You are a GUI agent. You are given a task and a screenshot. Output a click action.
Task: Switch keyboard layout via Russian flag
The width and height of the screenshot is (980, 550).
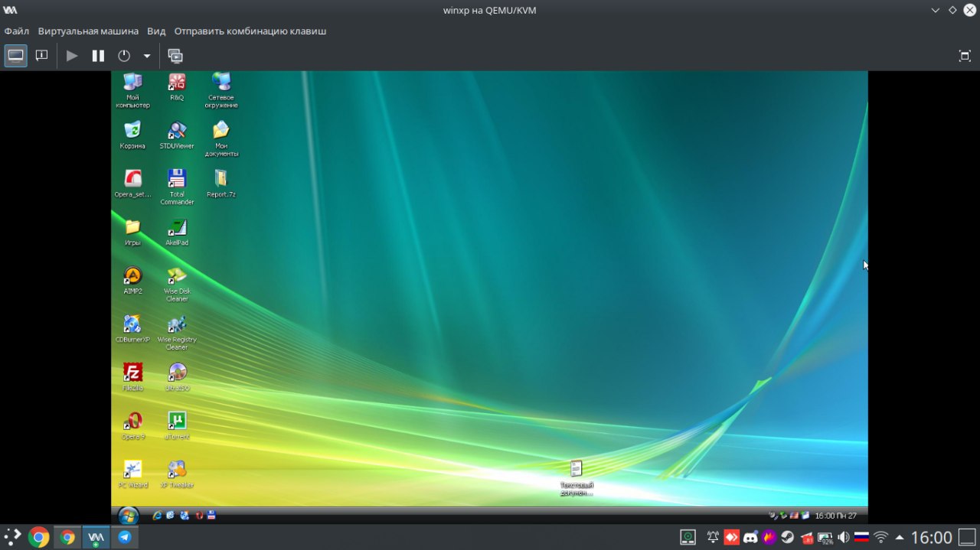[x=862, y=538]
